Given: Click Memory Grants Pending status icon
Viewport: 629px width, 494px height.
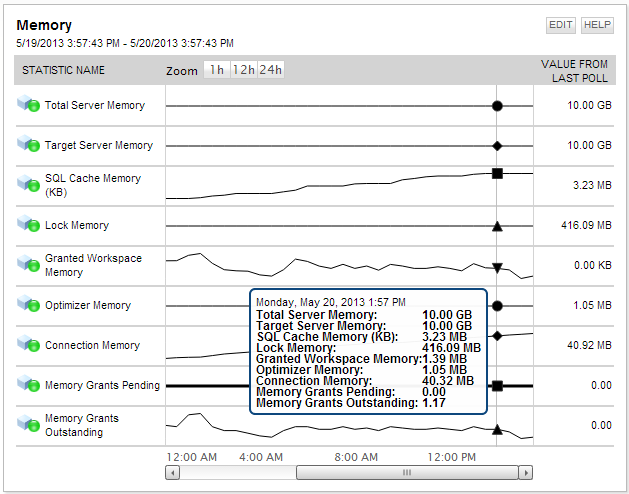Looking at the screenshot, I should [28, 383].
